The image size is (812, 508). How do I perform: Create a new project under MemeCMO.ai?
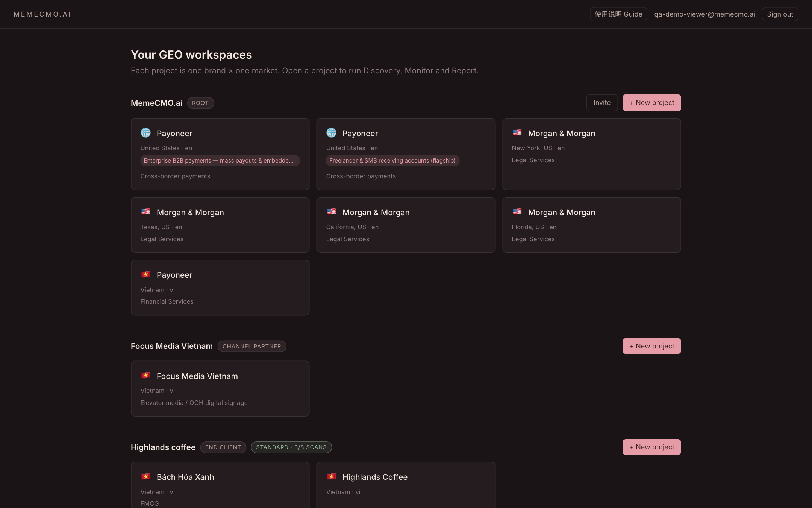[x=651, y=103]
